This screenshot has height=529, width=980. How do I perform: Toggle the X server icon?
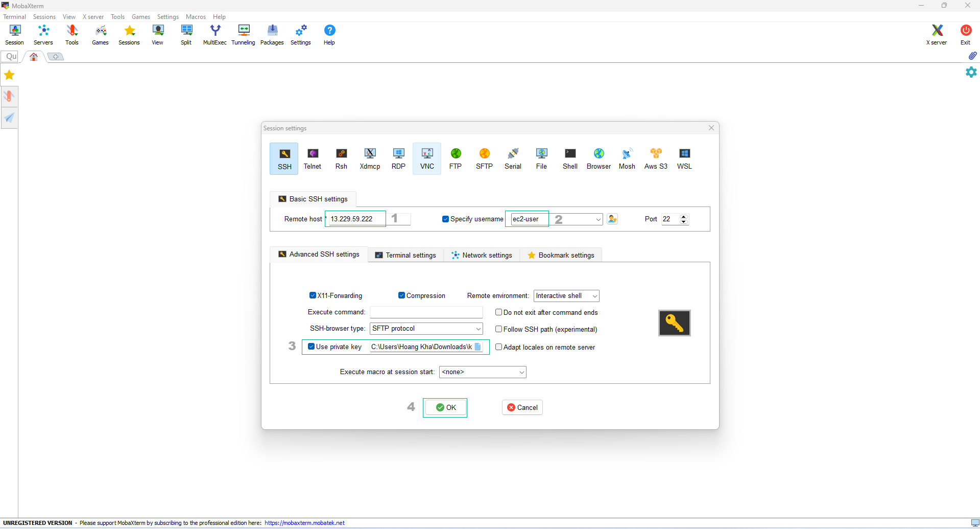click(937, 35)
